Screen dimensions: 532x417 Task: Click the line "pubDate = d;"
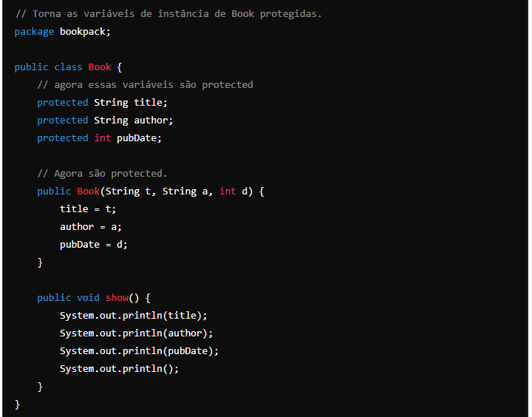[94, 245]
